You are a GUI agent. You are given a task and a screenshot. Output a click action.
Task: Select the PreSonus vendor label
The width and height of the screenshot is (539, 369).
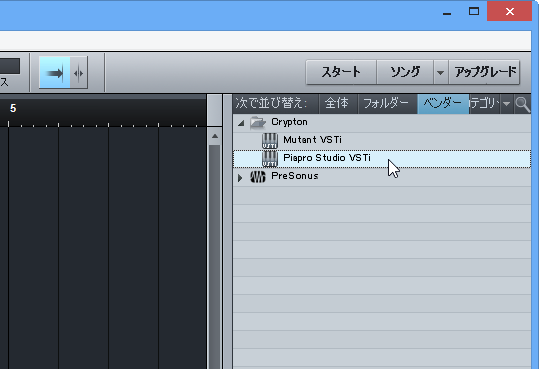pos(295,176)
